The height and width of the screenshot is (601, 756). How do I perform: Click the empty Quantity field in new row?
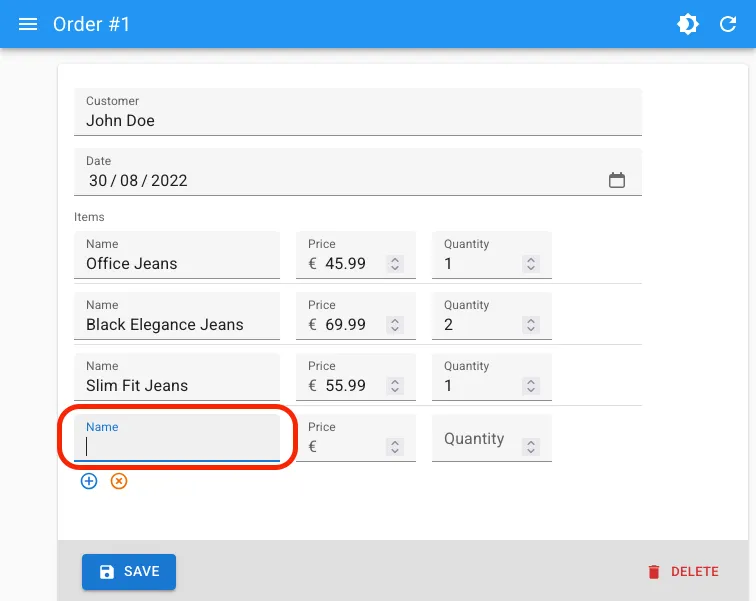[x=478, y=440]
